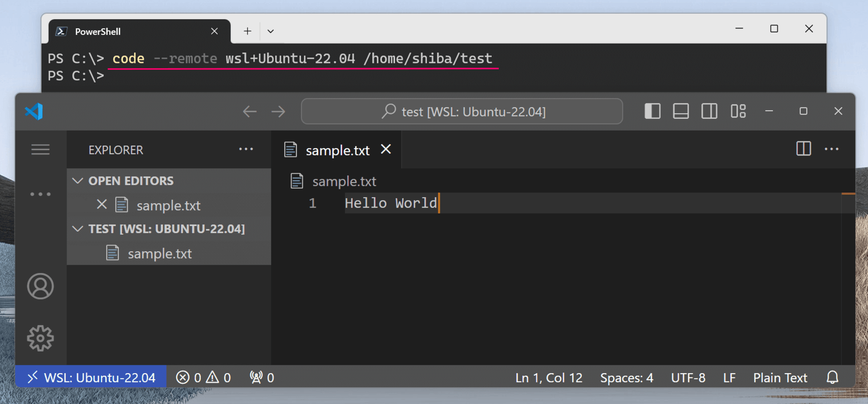Toggle primary side bar layout icon

[652, 111]
